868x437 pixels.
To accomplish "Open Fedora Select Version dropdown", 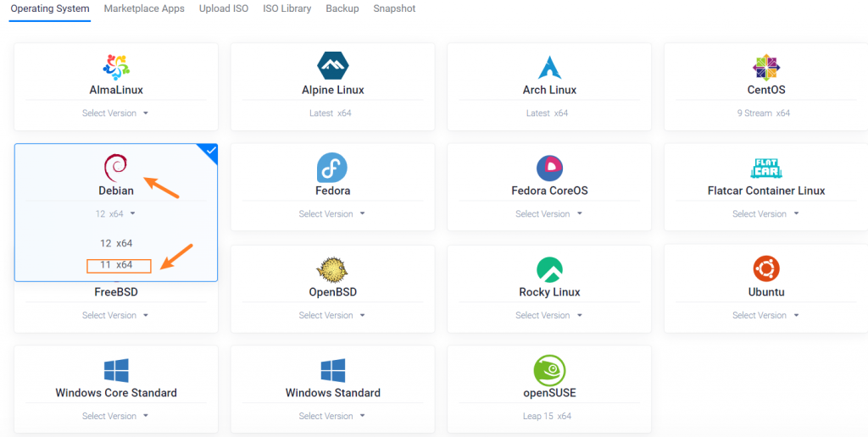I will pyautogui.click(x=332, y=213).
